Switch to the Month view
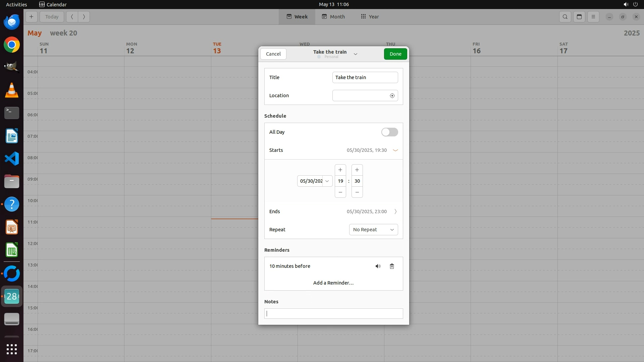Viewport: 644px width, 362px height. (x=333, y=17)
